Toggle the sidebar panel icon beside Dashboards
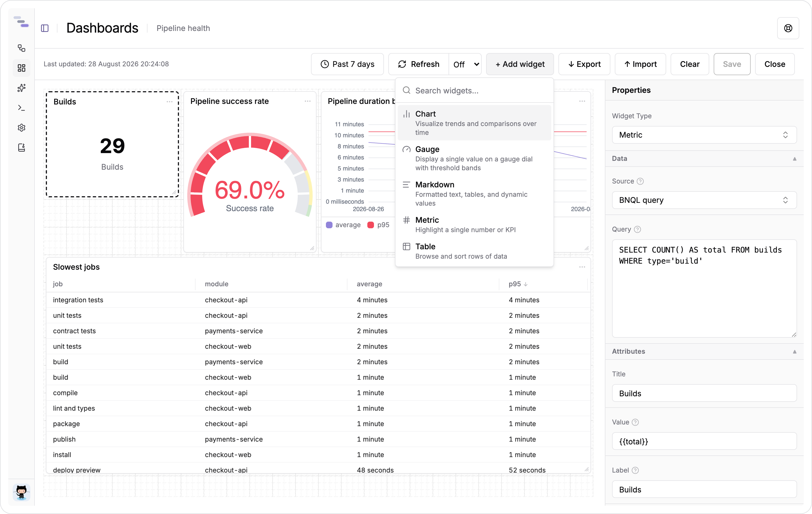The height and width of the screenshot is (514, 812). click(45, 28)
